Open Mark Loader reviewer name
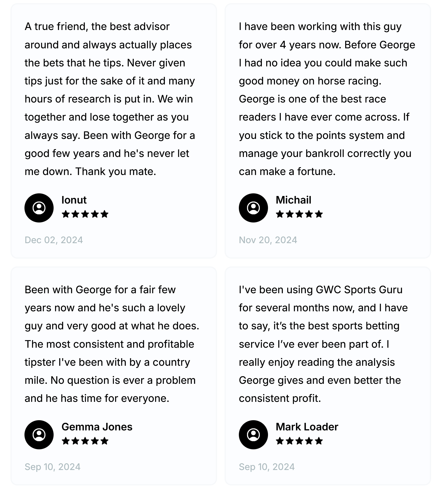This screenshot has width=448, height=493. point(307,427)
